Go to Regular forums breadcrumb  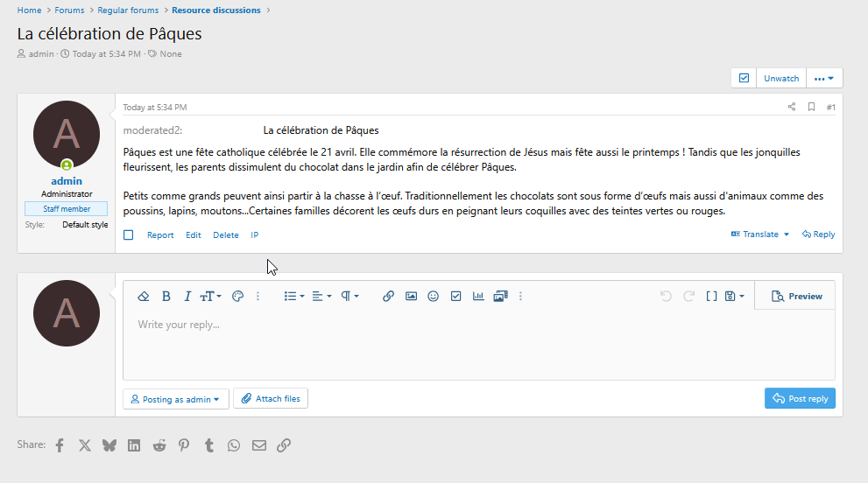(128, 10)
